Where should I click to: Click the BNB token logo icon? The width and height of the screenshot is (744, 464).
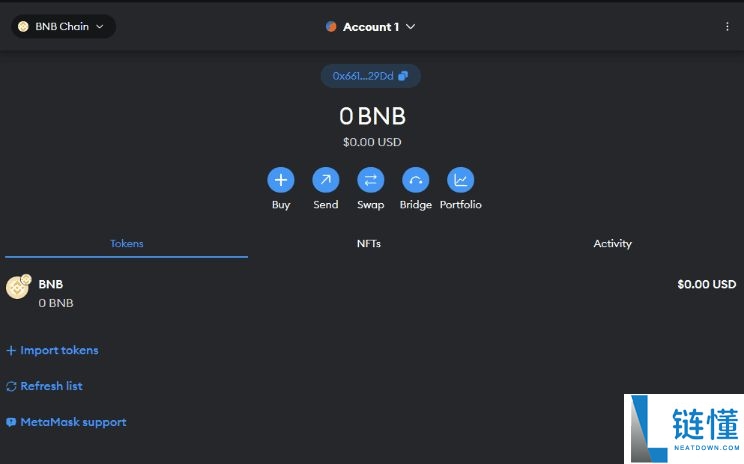click(x=18, y=287)
